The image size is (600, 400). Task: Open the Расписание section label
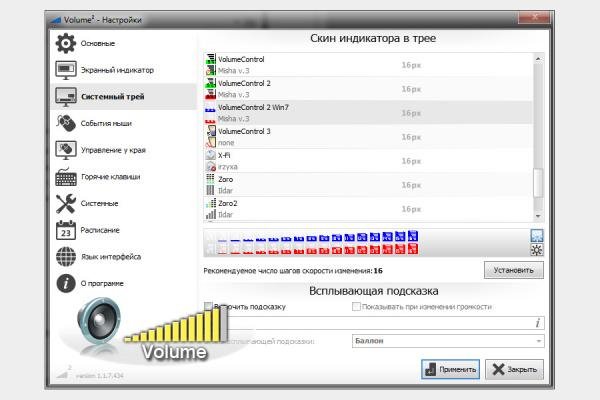(100, 230)
